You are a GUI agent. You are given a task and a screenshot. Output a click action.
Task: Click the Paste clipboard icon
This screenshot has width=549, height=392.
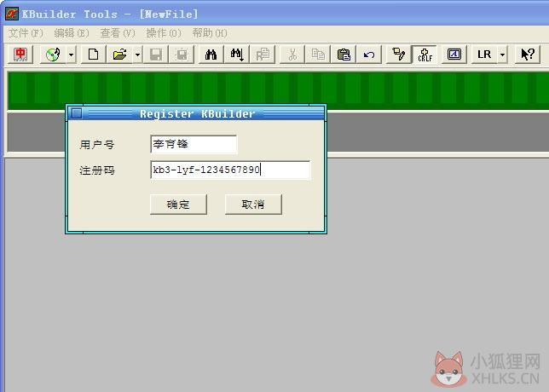coord(344,55)
